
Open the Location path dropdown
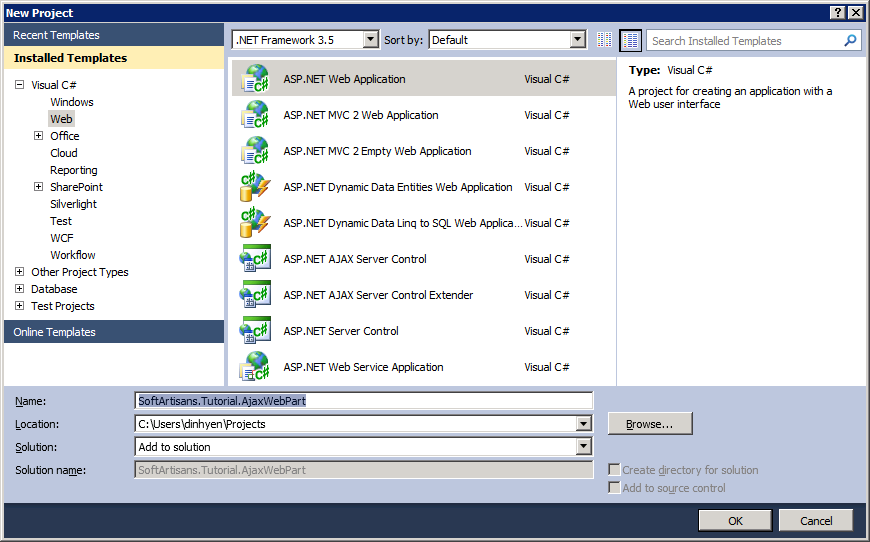[583, 424]
